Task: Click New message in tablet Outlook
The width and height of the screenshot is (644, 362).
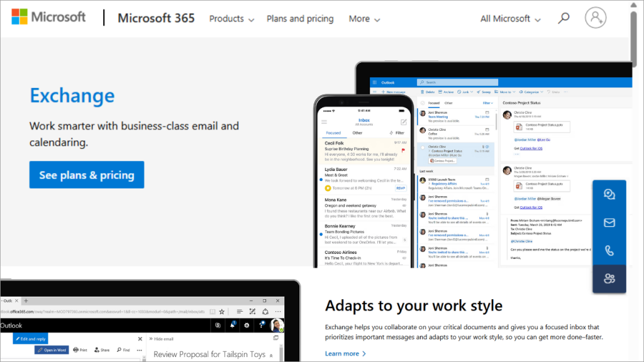Action: tap(393, 92)
